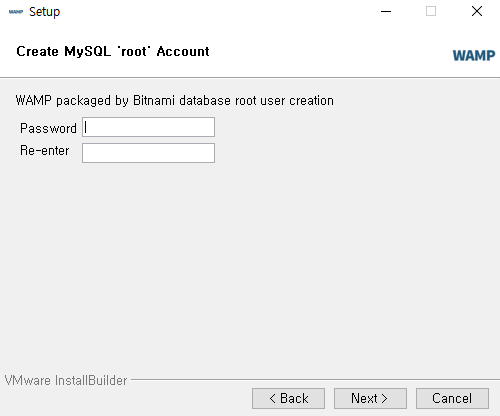Viewport: 500px width, 416px height.
Task: Click the Create MySQL 'root' Account heading
Action: 113,51
